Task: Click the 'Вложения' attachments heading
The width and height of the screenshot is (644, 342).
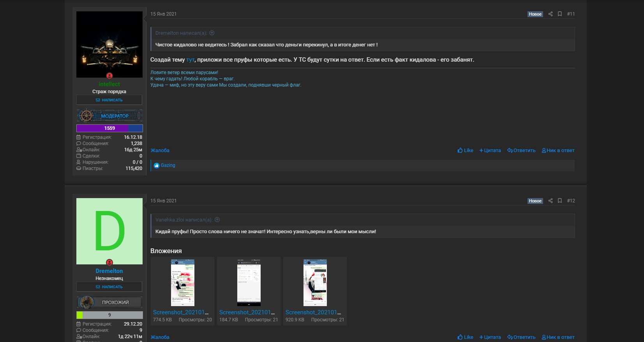Action: [x=166, y=251]
